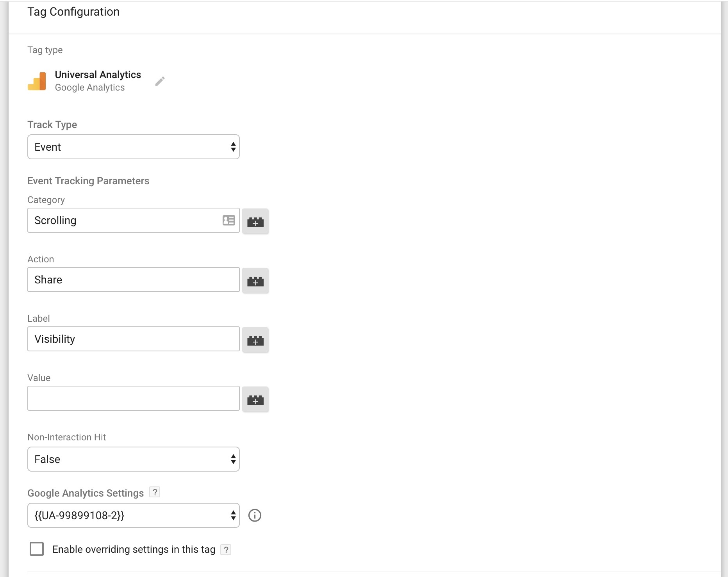Click the pencil icon to edit tag type

[160, 81]
